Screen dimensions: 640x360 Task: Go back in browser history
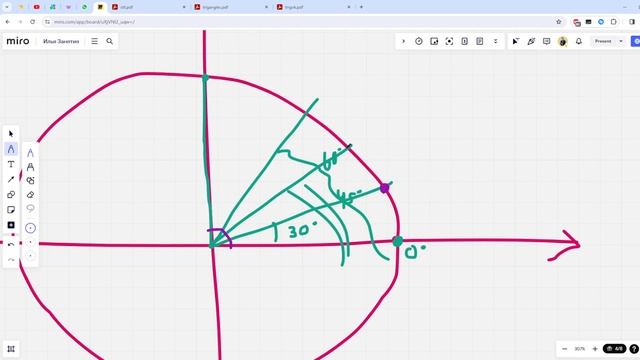pos(8,22)
